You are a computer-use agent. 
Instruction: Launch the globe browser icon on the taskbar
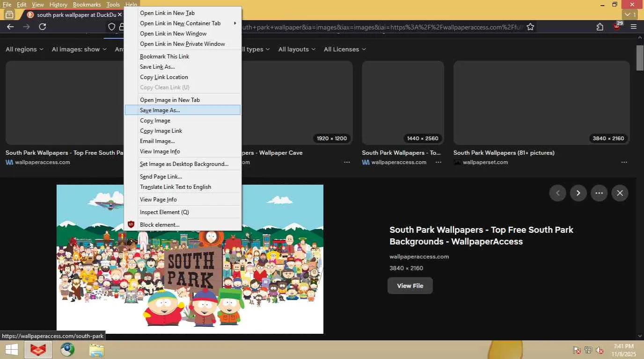coord(67,350)
